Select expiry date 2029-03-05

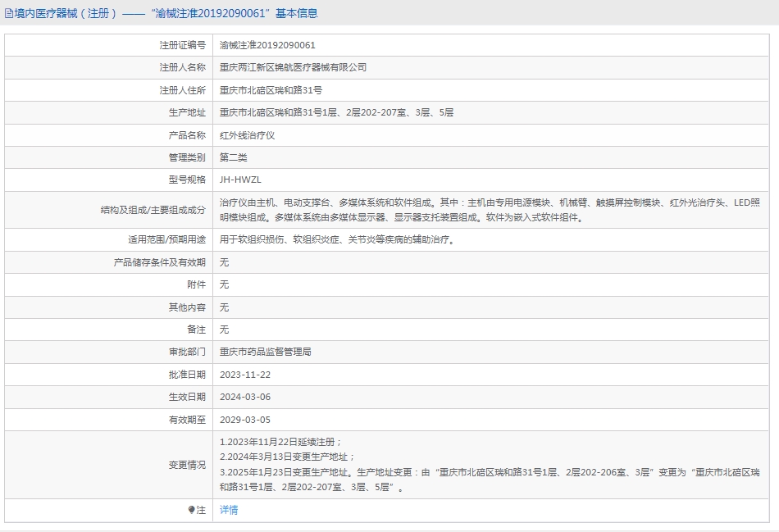tap(245, 421)
